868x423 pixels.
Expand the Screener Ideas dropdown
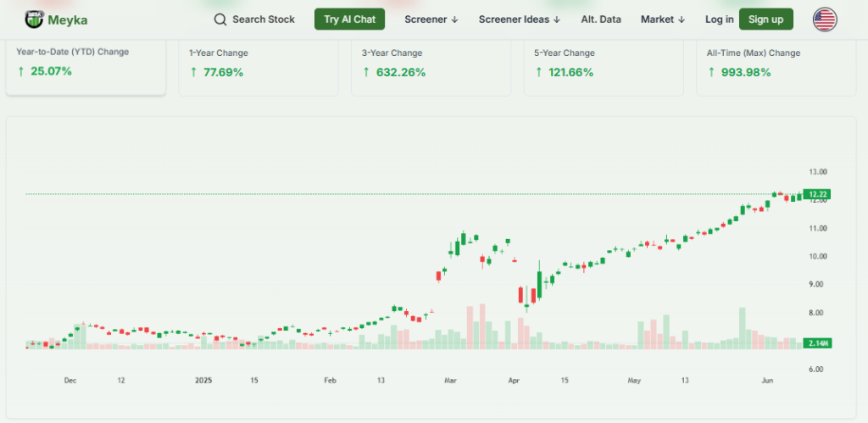pos(519,19)
